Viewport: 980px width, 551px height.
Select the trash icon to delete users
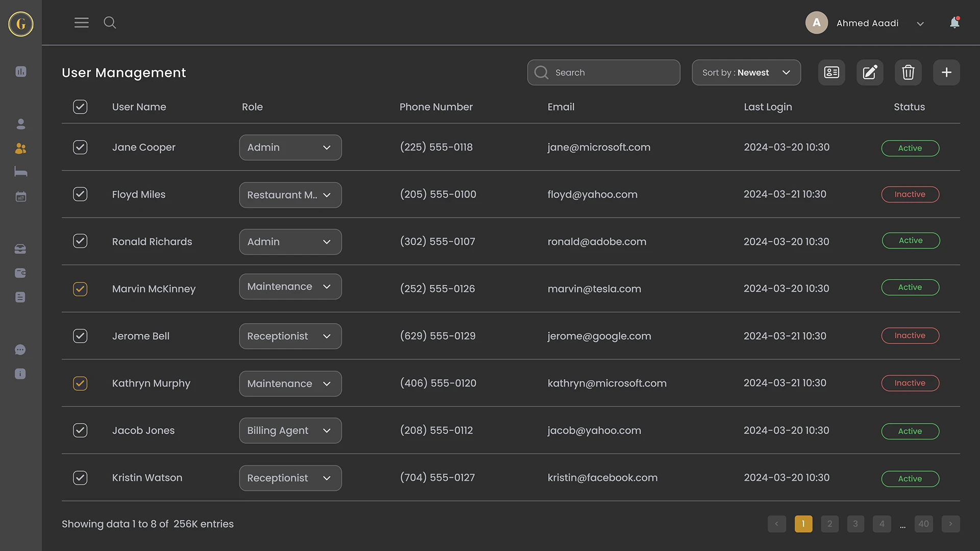(908, 72)
